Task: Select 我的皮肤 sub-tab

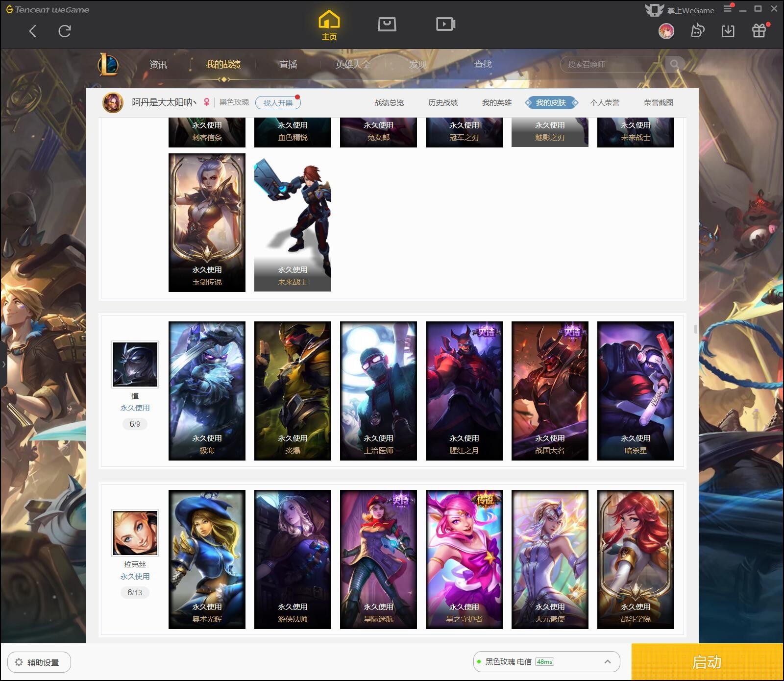Action: coord(551,102)
